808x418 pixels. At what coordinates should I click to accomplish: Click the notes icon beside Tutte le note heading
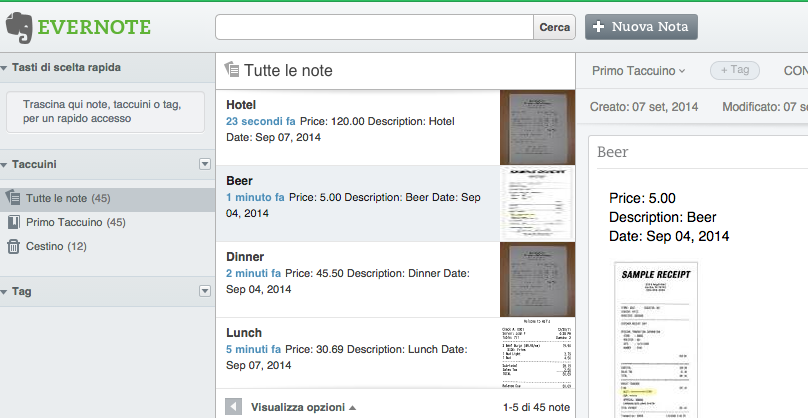232,70
